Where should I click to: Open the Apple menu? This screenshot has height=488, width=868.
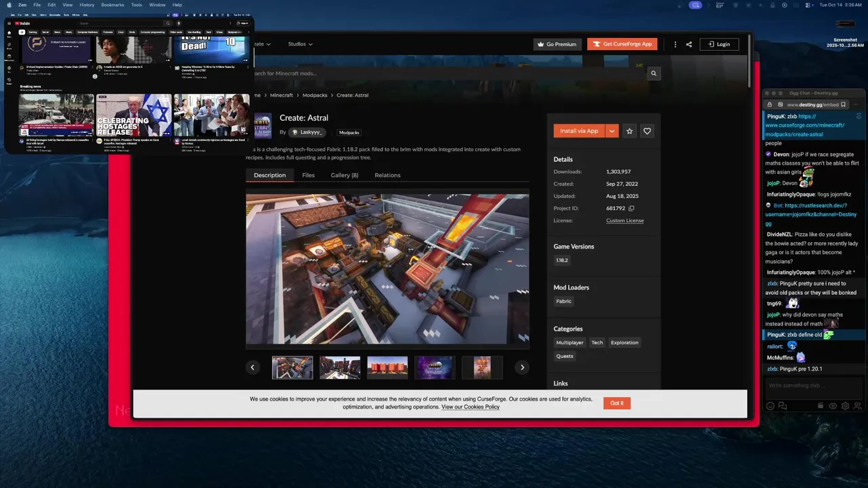(9, 5)
